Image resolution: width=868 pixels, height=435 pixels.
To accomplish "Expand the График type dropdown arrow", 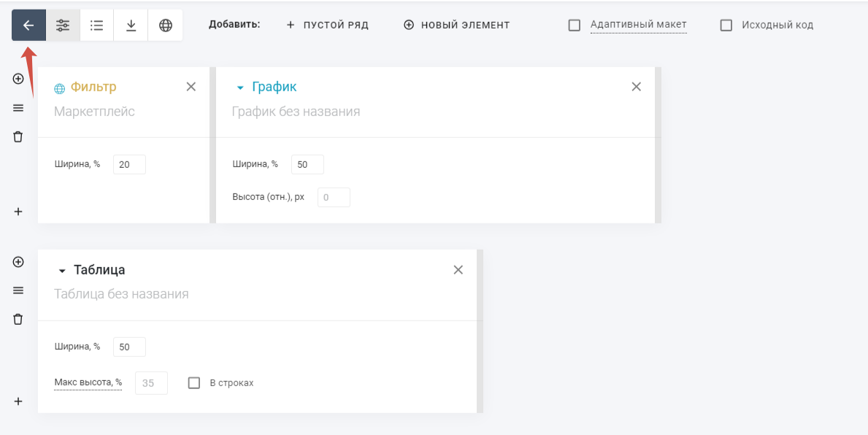I will click(x=239, y=88).
